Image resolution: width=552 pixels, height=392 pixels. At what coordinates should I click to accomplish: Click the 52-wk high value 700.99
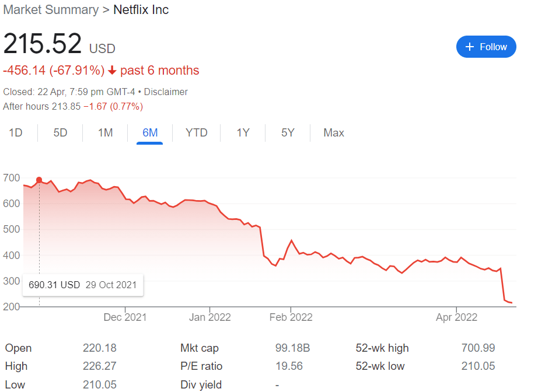(478, 348)
